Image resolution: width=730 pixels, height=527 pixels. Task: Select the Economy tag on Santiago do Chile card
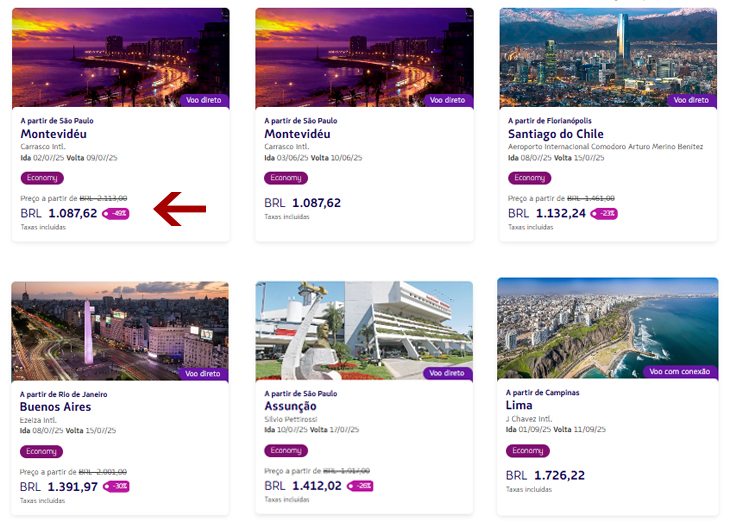click(x=529, y=178)
